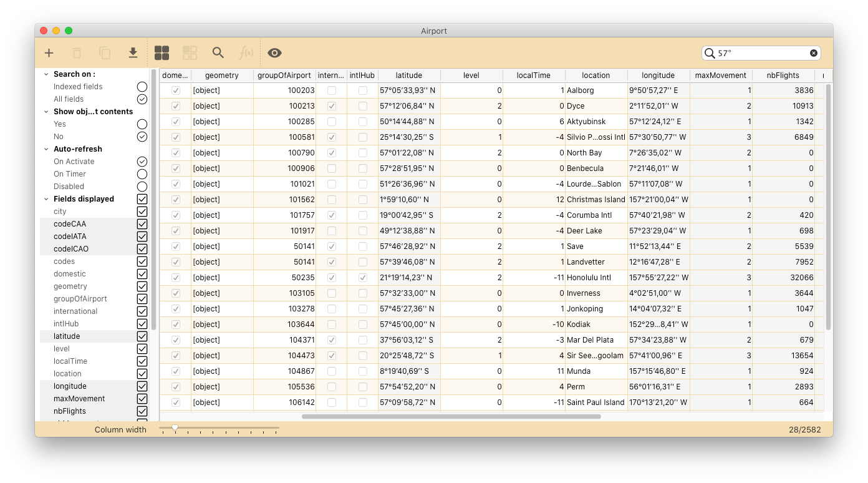Toggle the Fields displayed master checkbox

(x=142, y=199)
